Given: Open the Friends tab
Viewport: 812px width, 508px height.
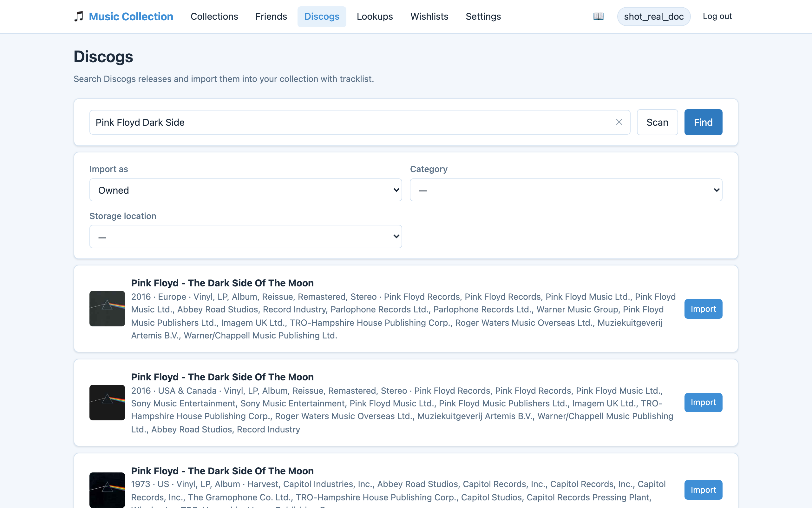Looking at the screenshot, I should click(x=271, y=17).
